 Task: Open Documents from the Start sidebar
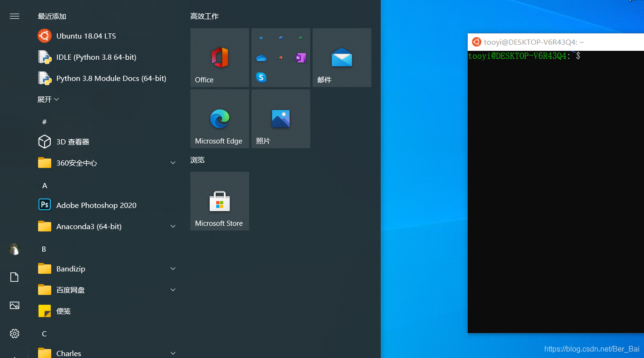click(x=14, y=277)
